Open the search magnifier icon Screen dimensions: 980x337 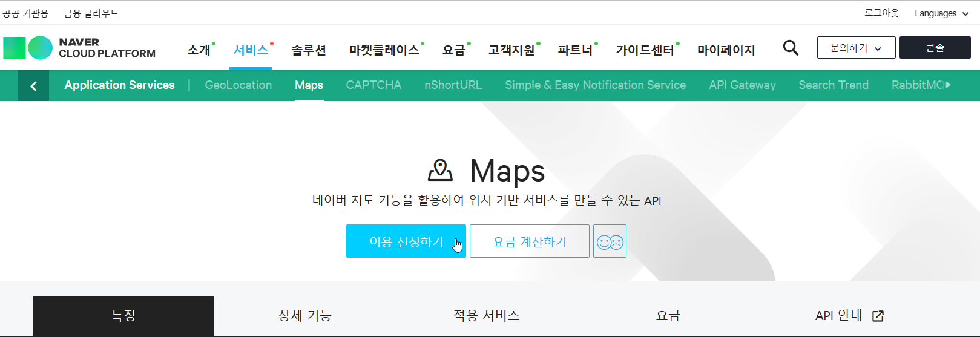(791, 47)
